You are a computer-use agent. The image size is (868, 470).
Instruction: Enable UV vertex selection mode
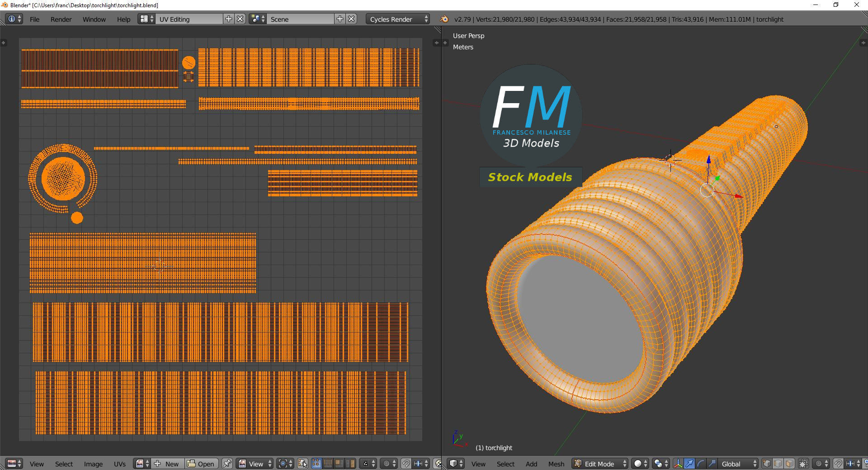coord(316,464)
